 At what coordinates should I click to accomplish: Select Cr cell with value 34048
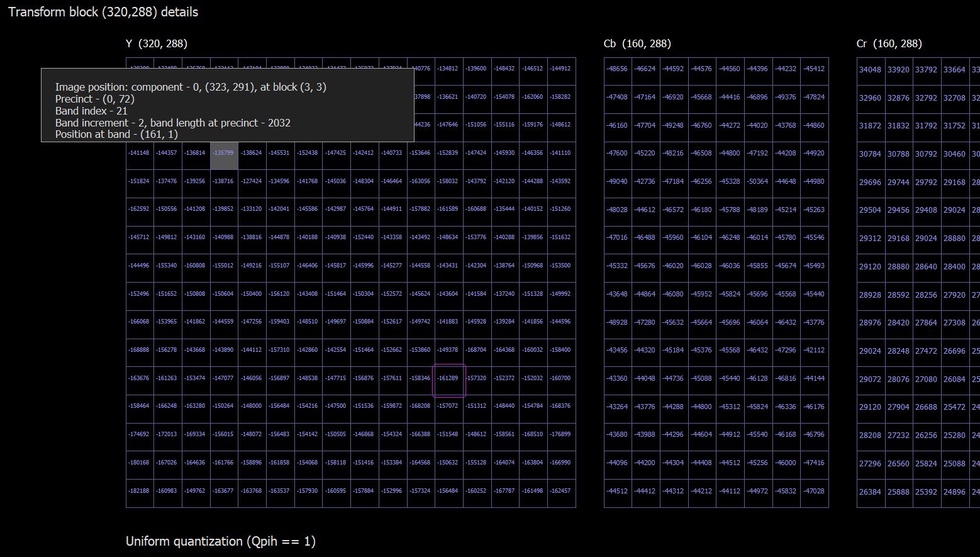point(871,69)
